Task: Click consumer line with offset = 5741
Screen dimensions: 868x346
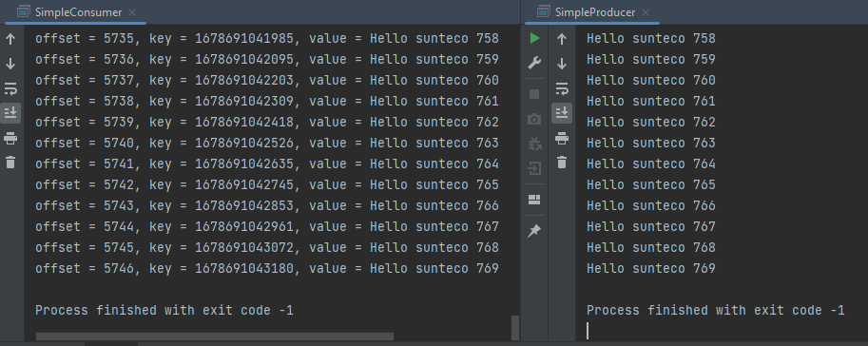Action: click(267, 163)
